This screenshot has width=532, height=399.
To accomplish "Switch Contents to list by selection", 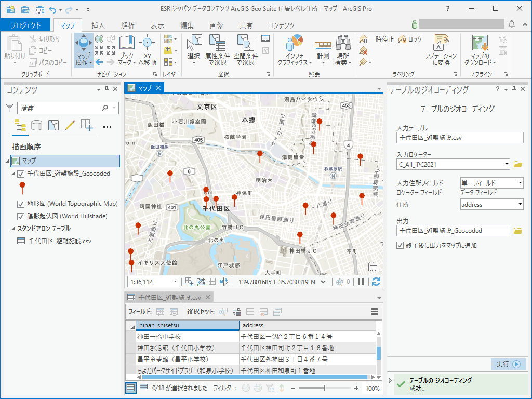I will (54, 126).
